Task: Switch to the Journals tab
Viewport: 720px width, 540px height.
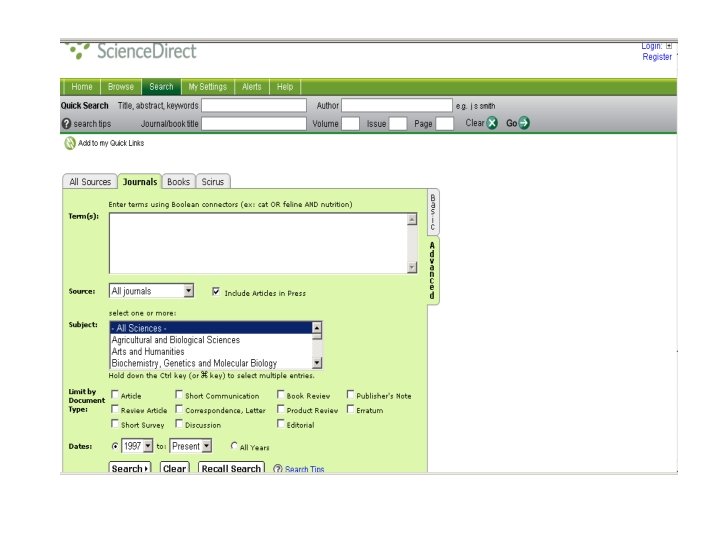Action: click(140, 182)
